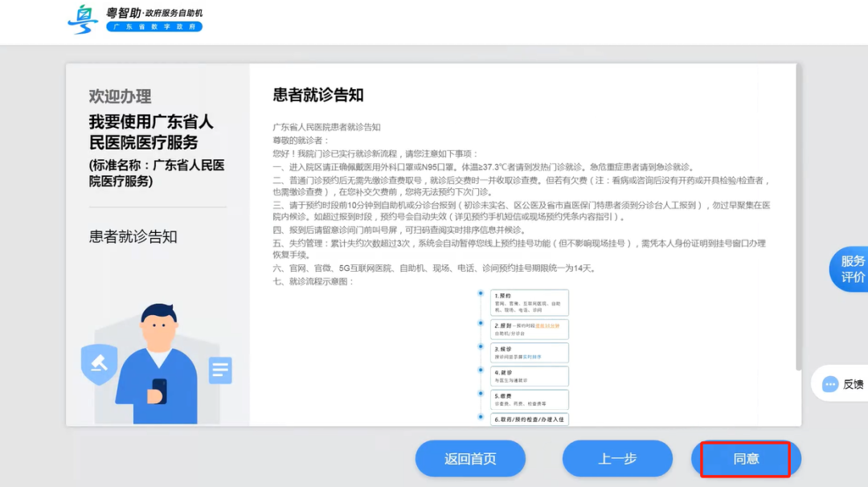Click the 6.取药/预约检查/办理入住 card

point(530,419)
